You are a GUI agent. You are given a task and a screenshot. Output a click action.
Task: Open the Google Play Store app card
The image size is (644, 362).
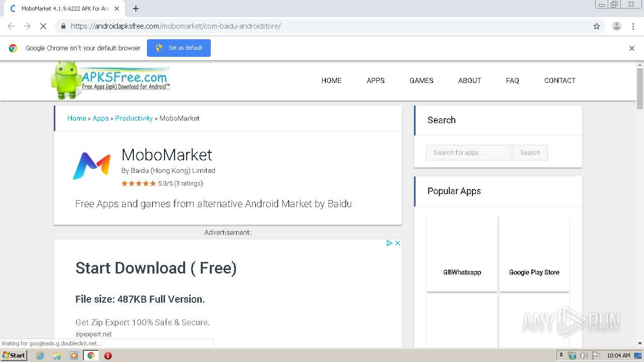534,254
